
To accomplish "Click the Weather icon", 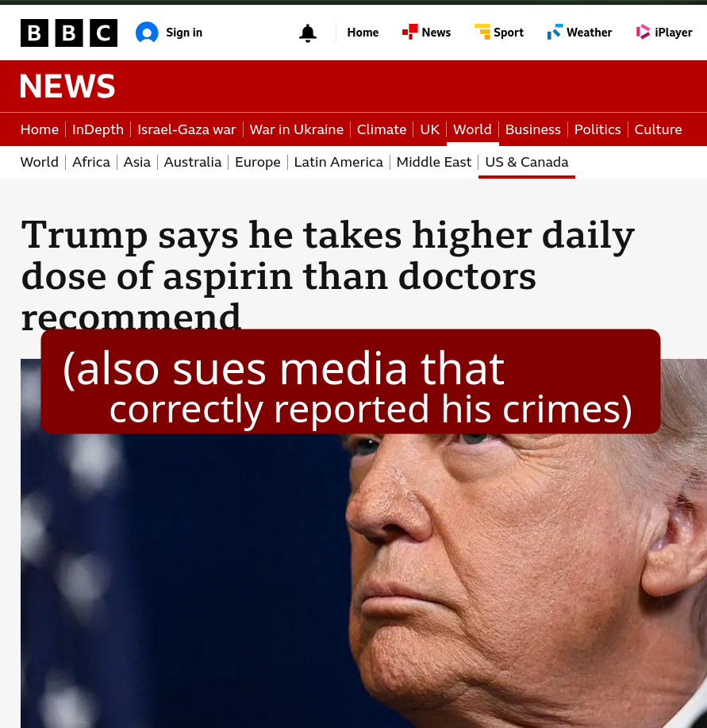I will pos(555,31).
